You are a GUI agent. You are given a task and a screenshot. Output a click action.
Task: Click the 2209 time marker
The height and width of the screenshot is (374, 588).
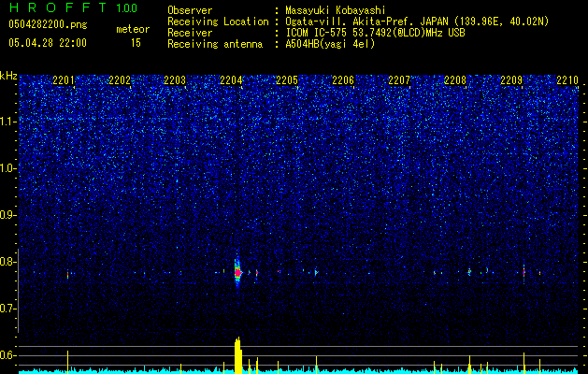click(511, 79)
